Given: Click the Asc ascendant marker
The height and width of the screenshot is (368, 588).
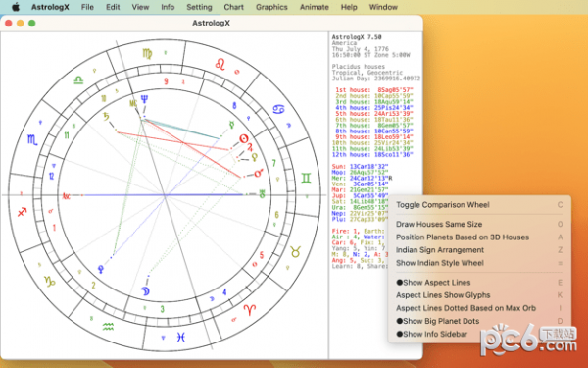Looking at the screenshot, I should [x=67, y=196].
